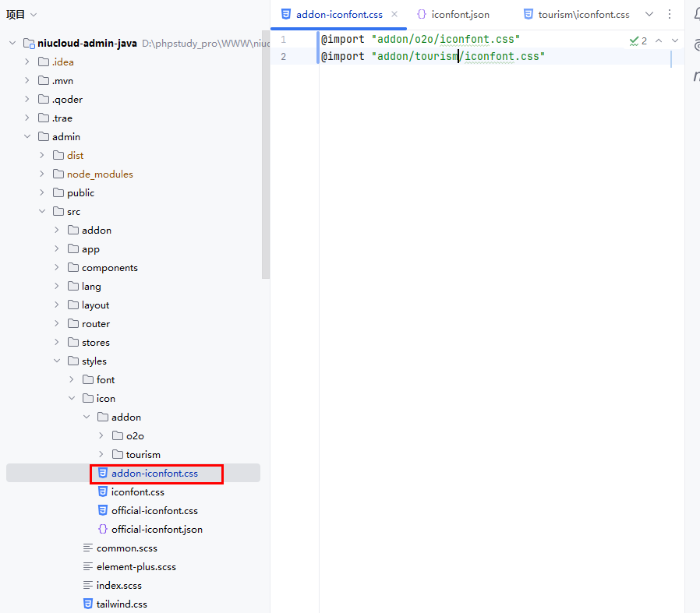Jump to the next highlighted problem arrow
The width and height of the screenshot is (700, 613).
click(675, 41)
